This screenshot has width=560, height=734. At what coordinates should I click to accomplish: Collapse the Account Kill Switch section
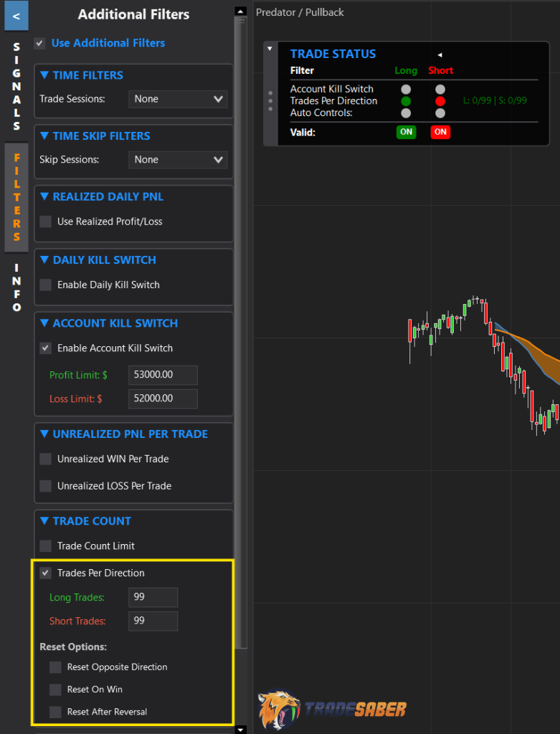[x=44, y=323]
